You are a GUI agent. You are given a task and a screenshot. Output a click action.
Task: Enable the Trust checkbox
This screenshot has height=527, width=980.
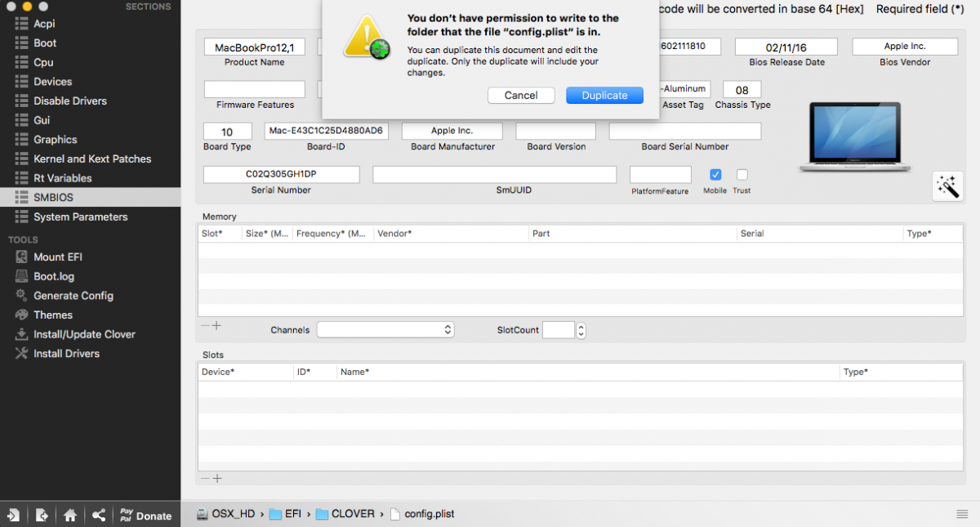pyautogui.click(x=742, y=175)
